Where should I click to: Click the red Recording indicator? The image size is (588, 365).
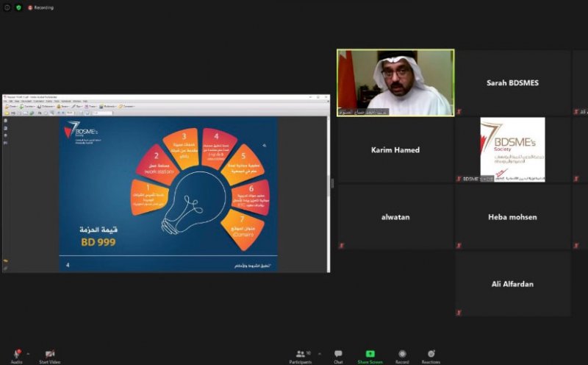40,7
